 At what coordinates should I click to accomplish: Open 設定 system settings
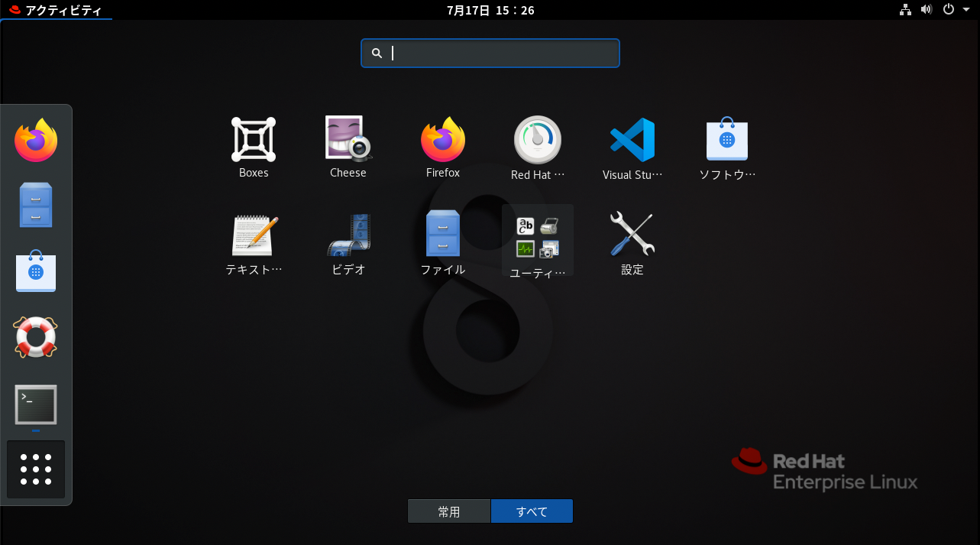click(x=632, y=243)
